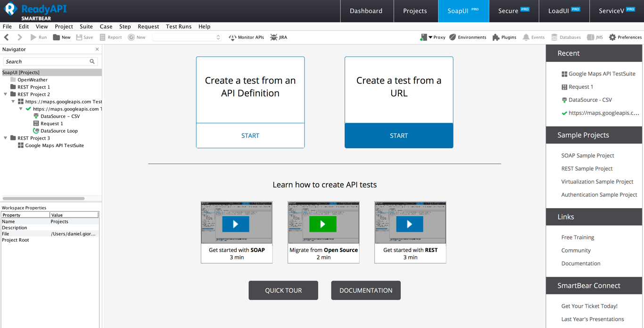Play Get started with SOAP video
This screenshot has width=644, height=328.
click(x=236, y=224)
